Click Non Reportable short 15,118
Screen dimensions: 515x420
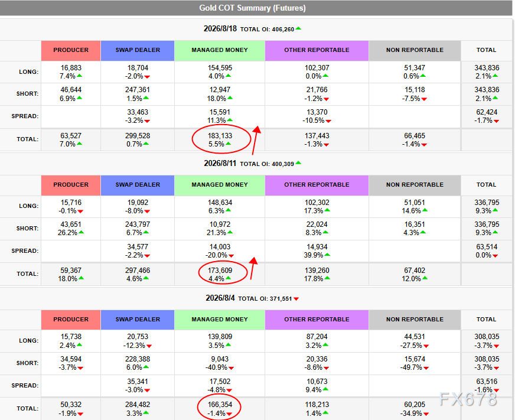415,90
